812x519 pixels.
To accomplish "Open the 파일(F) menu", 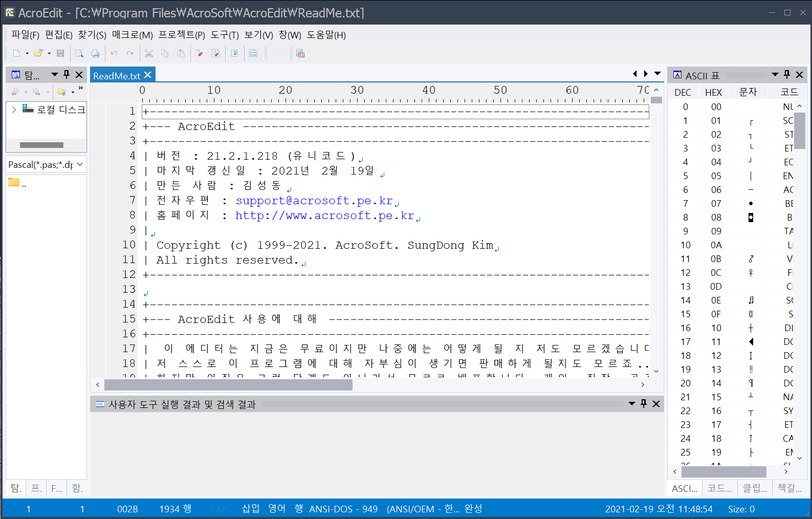I will tap(25, 35).
